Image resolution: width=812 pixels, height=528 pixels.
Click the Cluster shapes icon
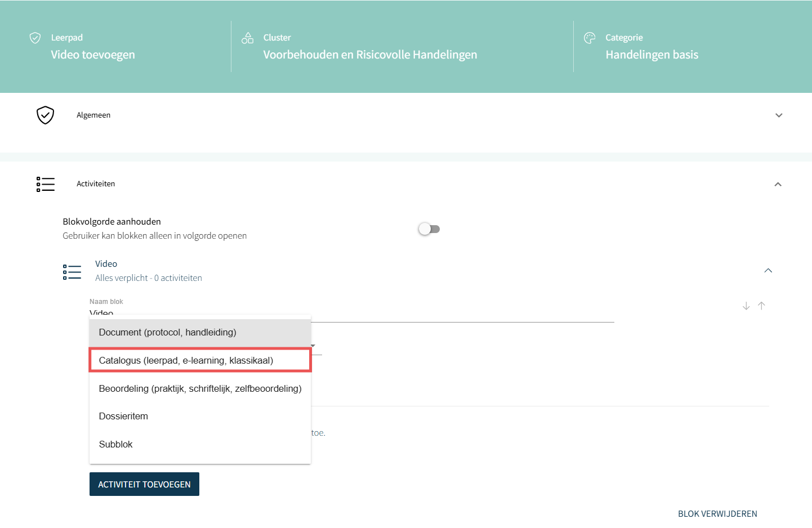pyautogui.click(x=247, y=38)
